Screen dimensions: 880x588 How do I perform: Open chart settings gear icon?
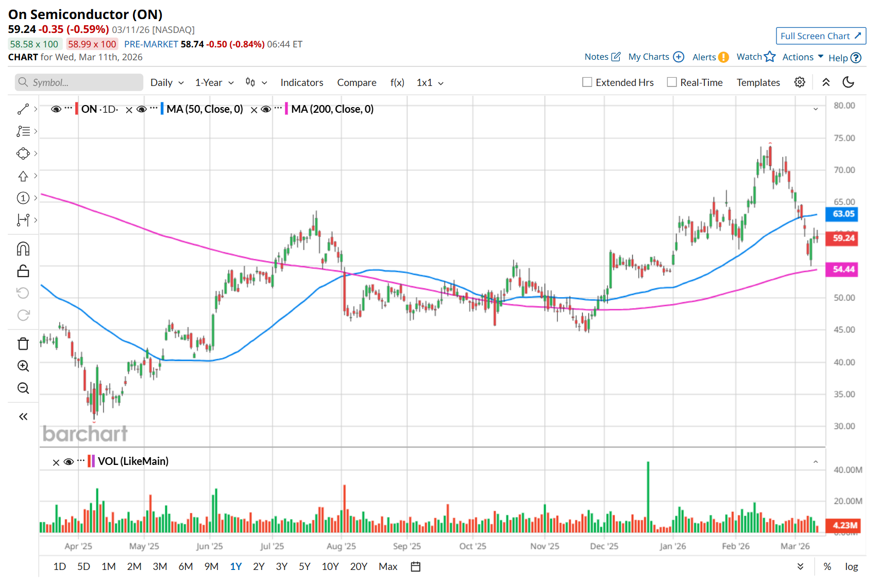tap(800, 82)
